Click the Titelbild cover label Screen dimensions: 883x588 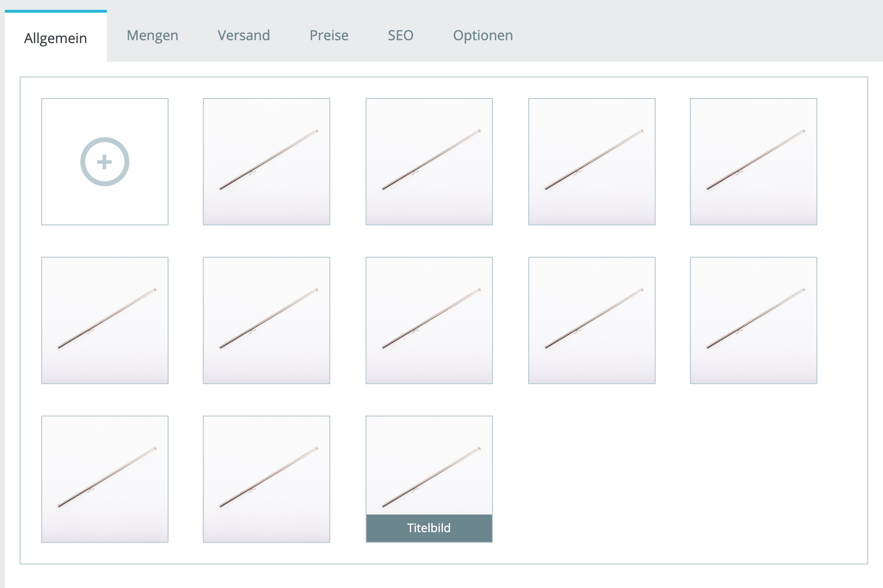[429, 528]
